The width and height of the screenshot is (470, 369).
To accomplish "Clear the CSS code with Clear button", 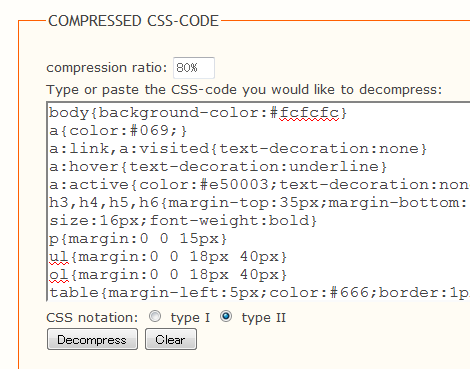I will click(x=171, y=339).
